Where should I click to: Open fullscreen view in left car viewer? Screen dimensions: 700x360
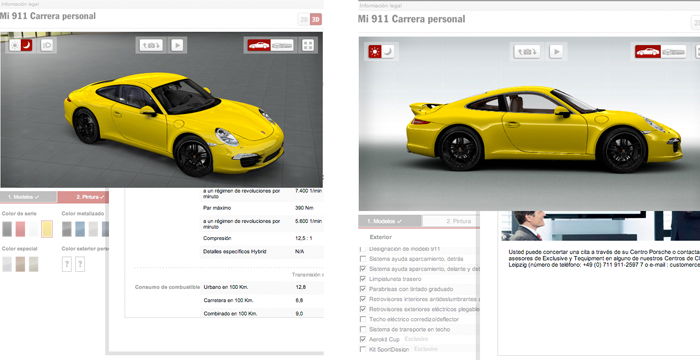point(308,45)
